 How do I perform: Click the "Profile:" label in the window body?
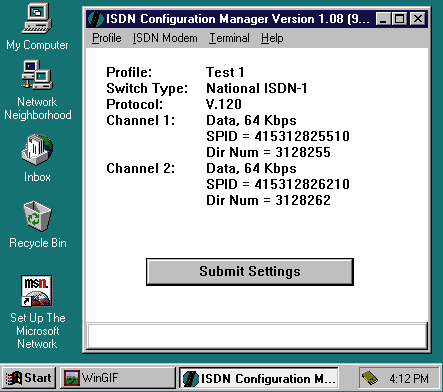point(129,72)
